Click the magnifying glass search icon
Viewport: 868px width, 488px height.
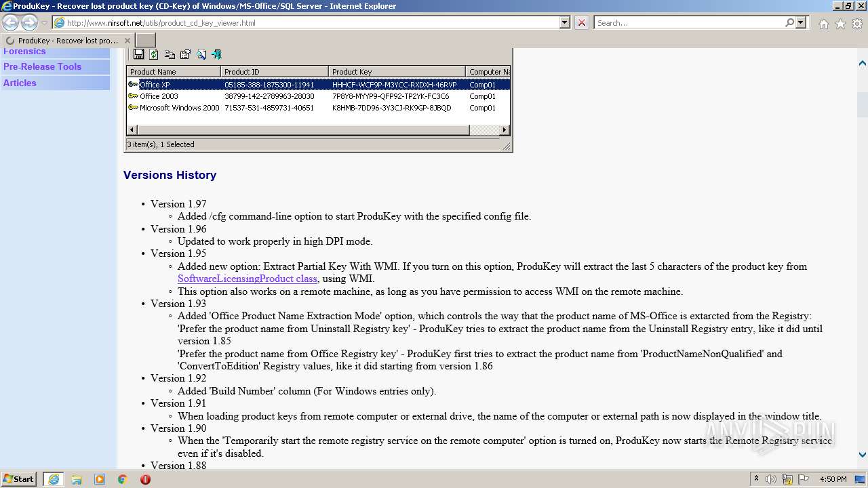tap(789, 22)
